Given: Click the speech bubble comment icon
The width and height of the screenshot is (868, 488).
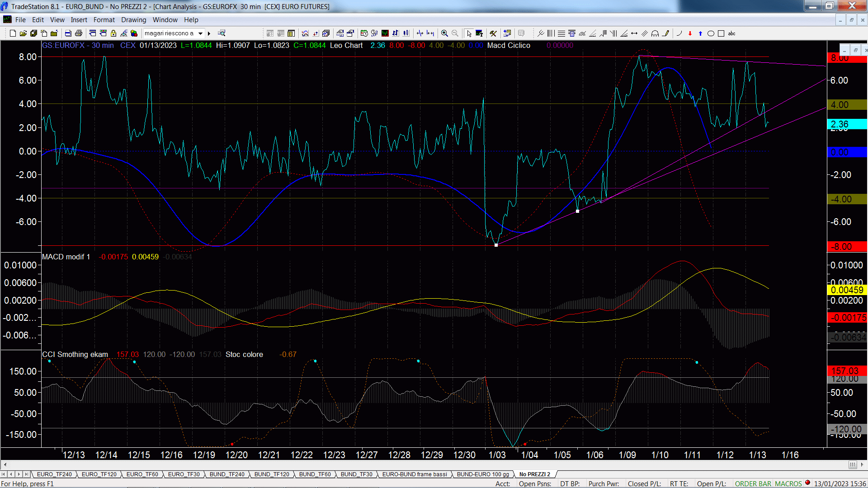Looking at the screenshot, I should point(521,33).
